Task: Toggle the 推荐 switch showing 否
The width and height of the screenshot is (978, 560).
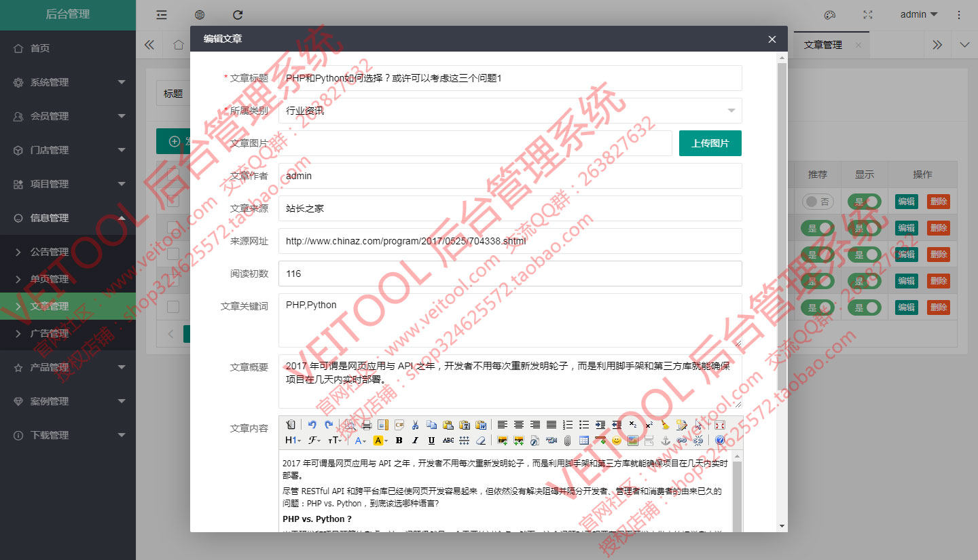Action: (x=818, y=202)
